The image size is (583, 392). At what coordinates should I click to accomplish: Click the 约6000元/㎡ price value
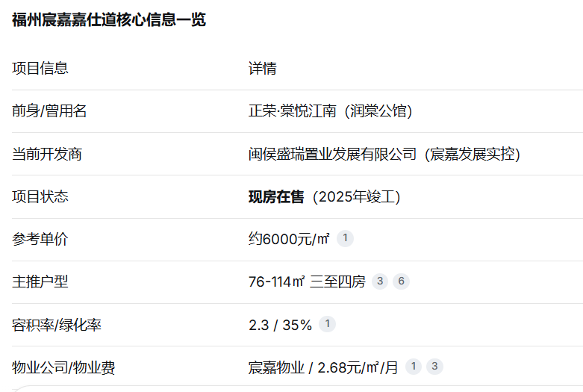289,239
